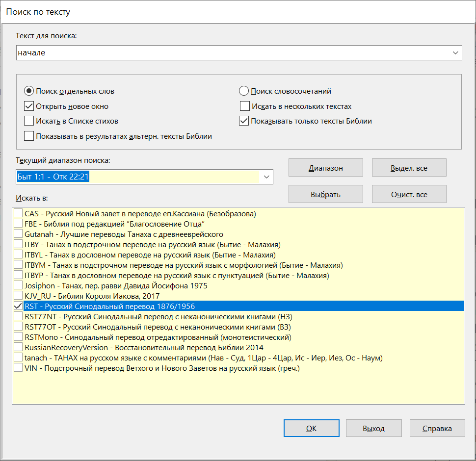
Task: Enable 'Искать в нескольких текстах' checkbox
Action: [245, 106]
